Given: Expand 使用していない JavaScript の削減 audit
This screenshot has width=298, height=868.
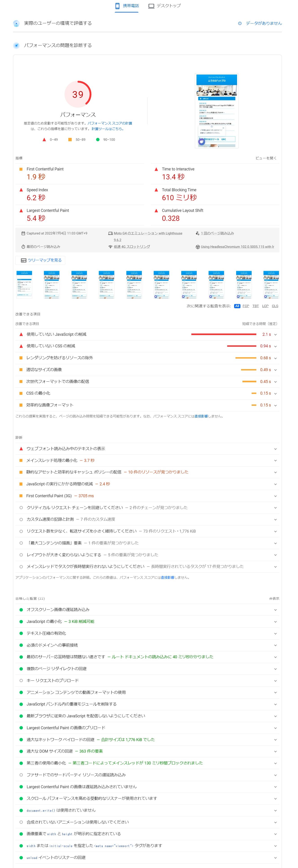Looking at the screenshot, I should coord(147,334).
